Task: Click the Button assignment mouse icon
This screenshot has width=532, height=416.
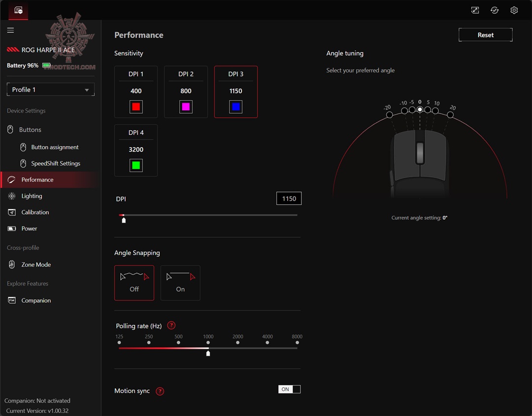Action: point(23,147)
